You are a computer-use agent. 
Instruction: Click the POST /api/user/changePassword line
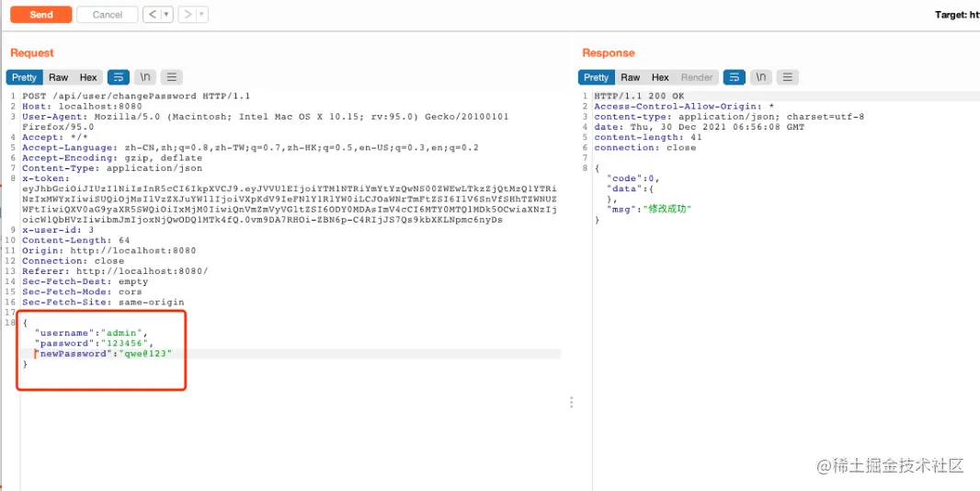pos(136,97)
